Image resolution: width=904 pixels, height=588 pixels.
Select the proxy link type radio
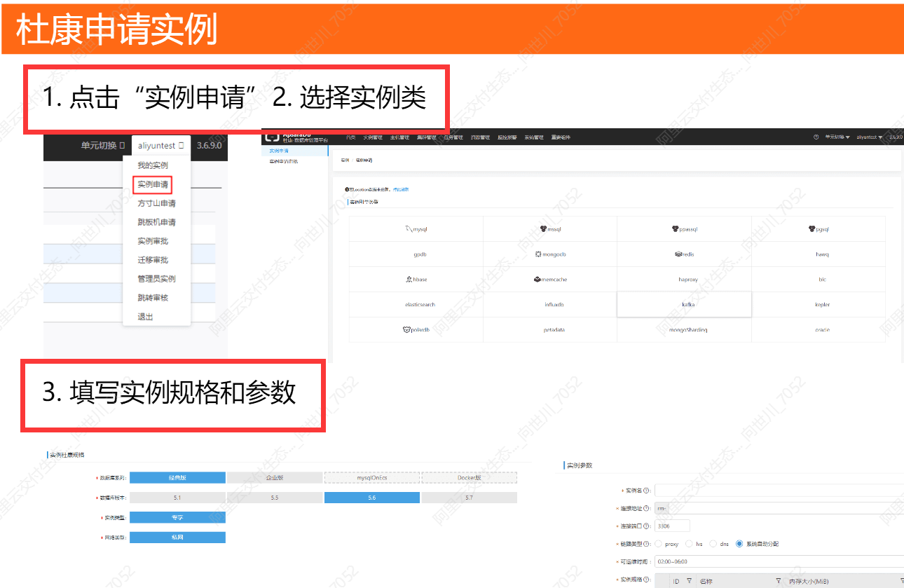(x=657, y=544)
